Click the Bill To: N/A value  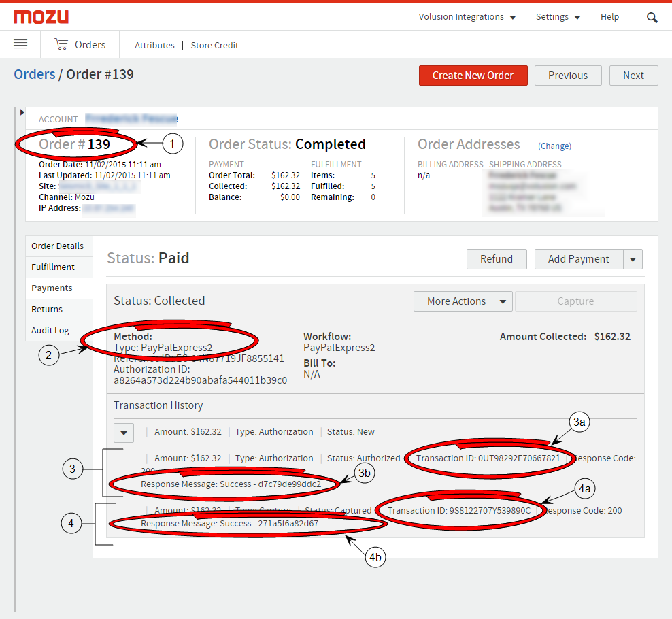(x=312, y=374)
